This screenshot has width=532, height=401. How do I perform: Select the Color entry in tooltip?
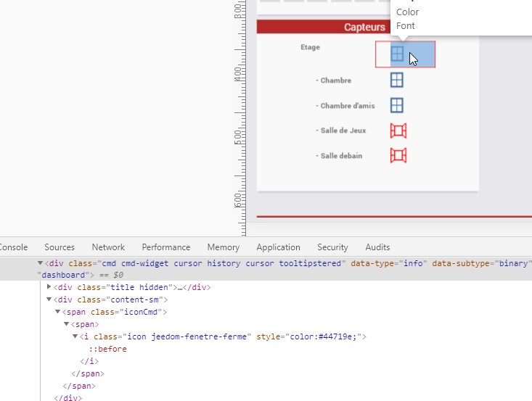(407, 12)
